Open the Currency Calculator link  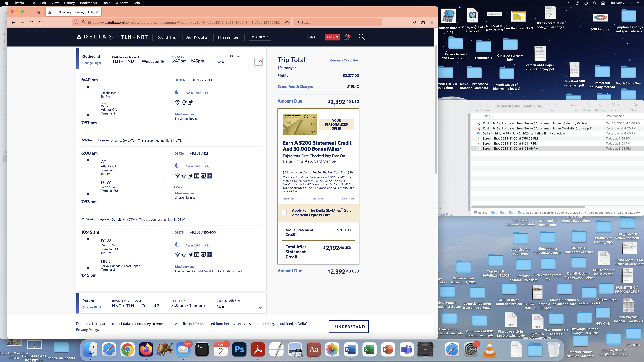click(344, 60)
